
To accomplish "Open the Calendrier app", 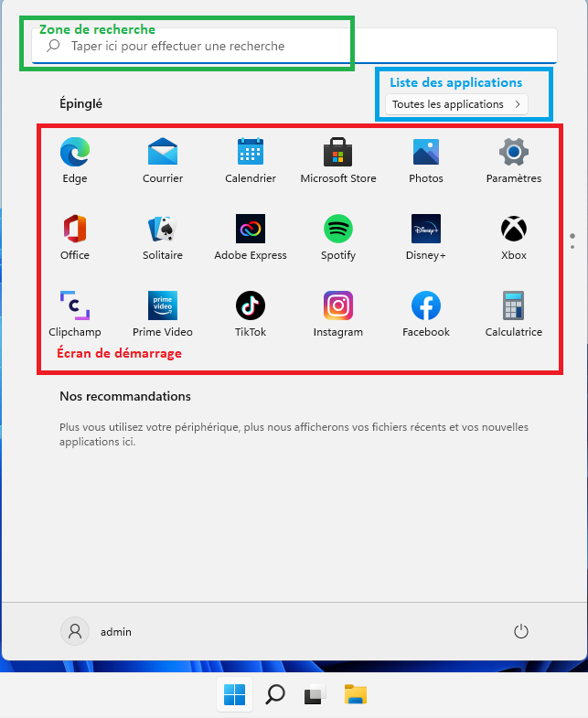I will [x=251, y=152].
